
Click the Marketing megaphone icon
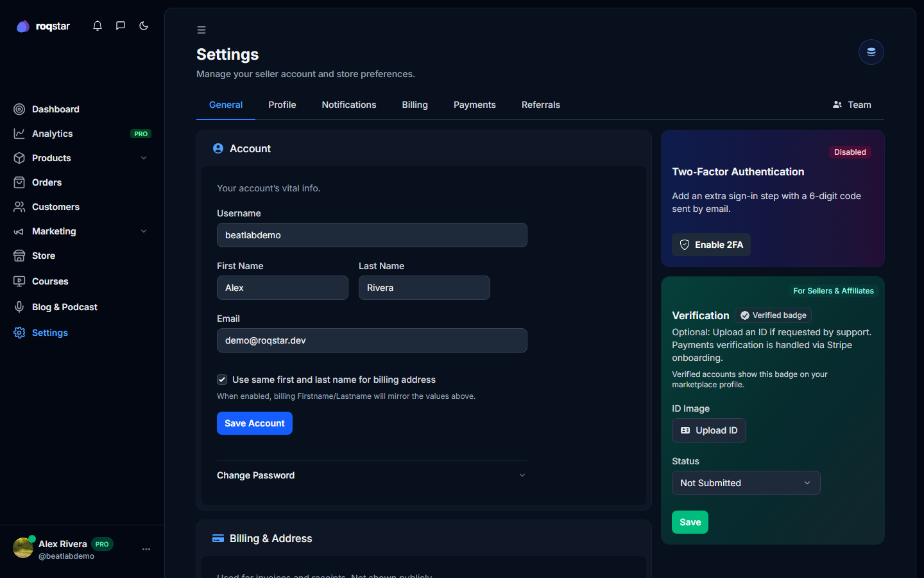(19, 231)
